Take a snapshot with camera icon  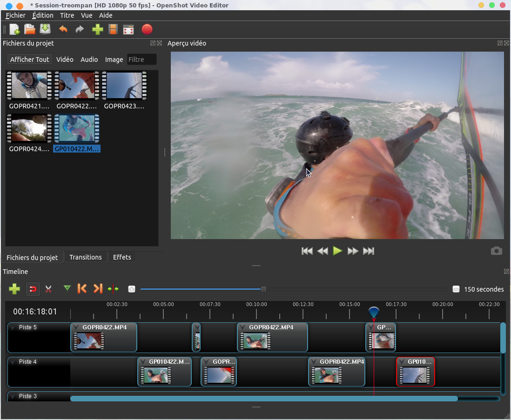[x=496, y=251]
